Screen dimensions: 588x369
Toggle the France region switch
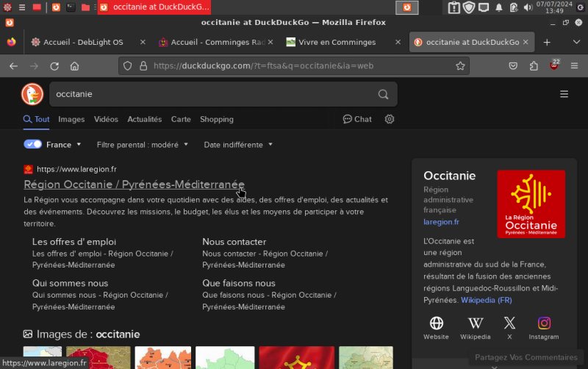pos(33,144)
